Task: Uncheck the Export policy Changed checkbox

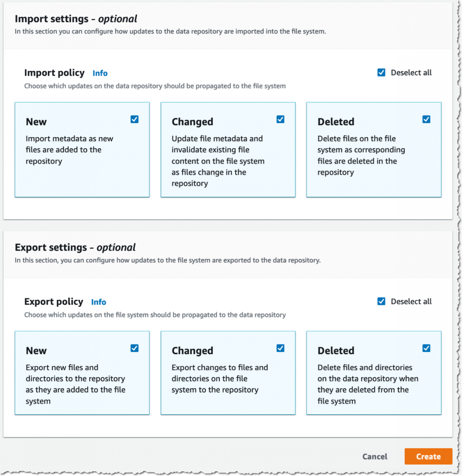Action: [280, 348]
